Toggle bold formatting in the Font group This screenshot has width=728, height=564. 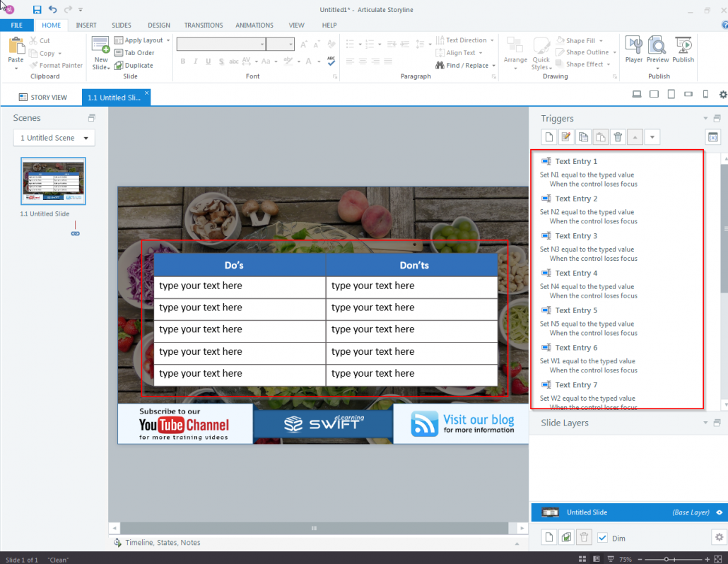pos(182,61)
